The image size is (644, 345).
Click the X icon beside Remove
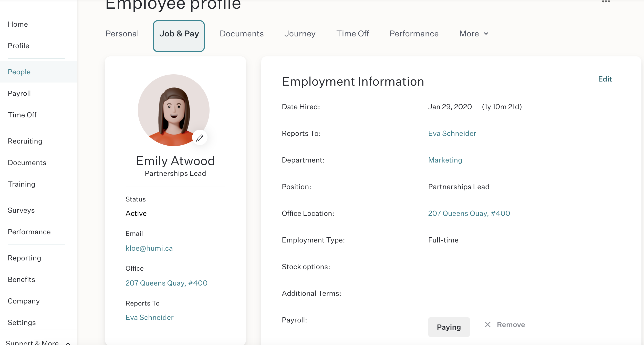pyautogui.click(x=488, y=324)
